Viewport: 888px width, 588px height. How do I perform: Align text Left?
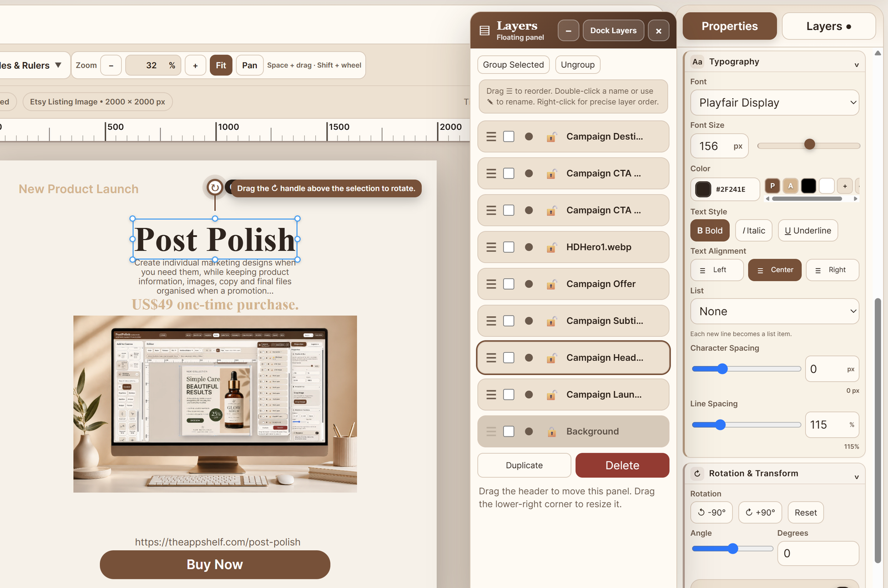717,270
